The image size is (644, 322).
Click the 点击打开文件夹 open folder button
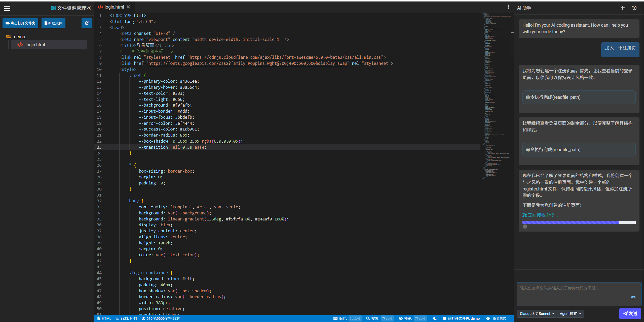click(20, 23)
